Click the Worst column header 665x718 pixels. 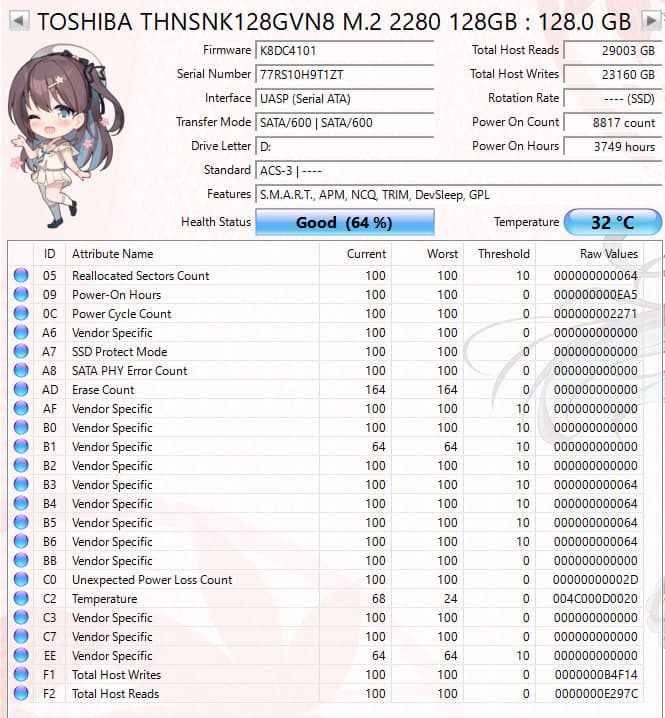[x=427, y=254]
